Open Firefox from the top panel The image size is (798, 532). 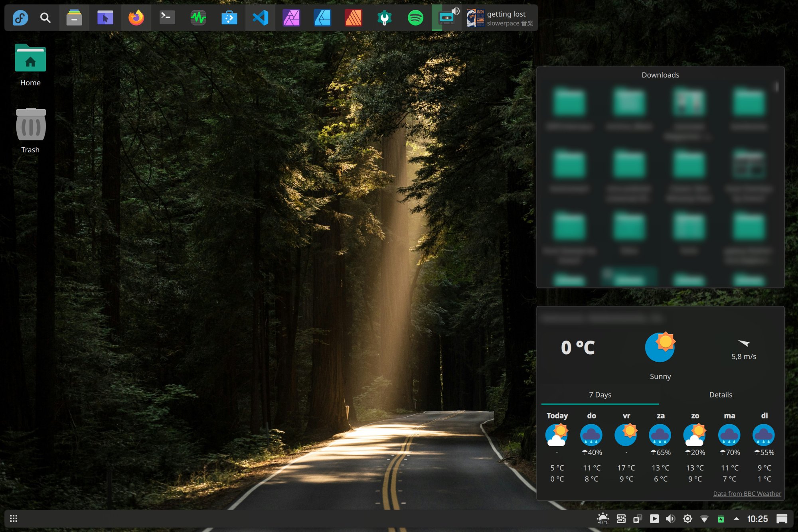pyautogui.click(x=136, y=18)
